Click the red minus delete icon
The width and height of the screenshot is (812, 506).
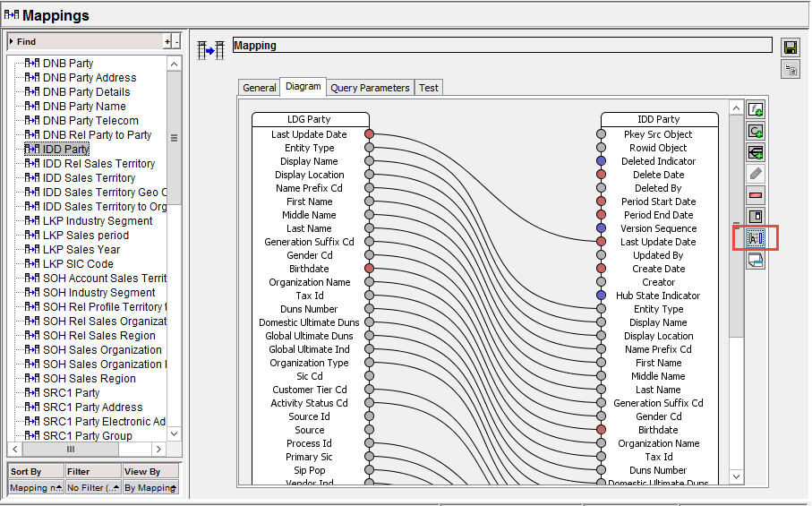coord(756,195)
